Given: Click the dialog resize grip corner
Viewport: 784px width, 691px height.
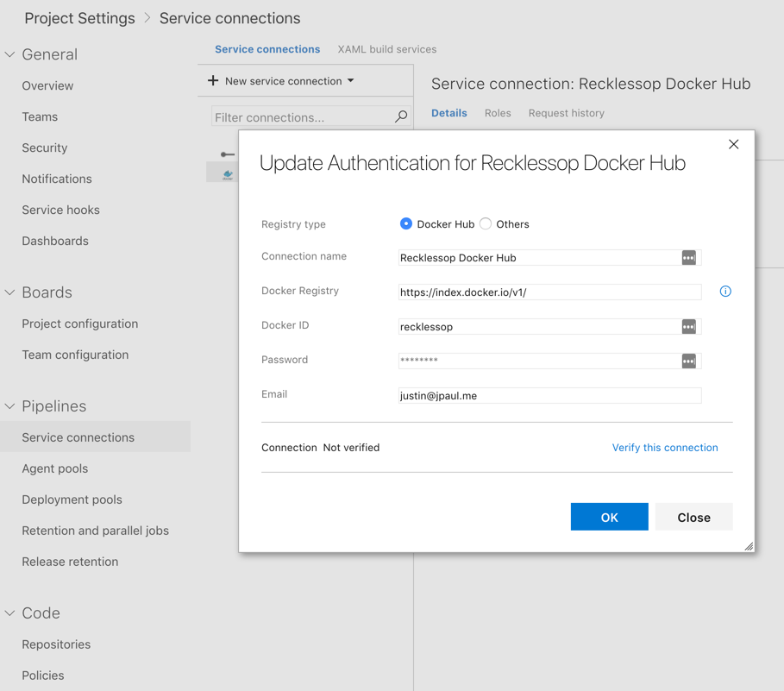Looking at the screenshot, I should [x=749, y=546].
